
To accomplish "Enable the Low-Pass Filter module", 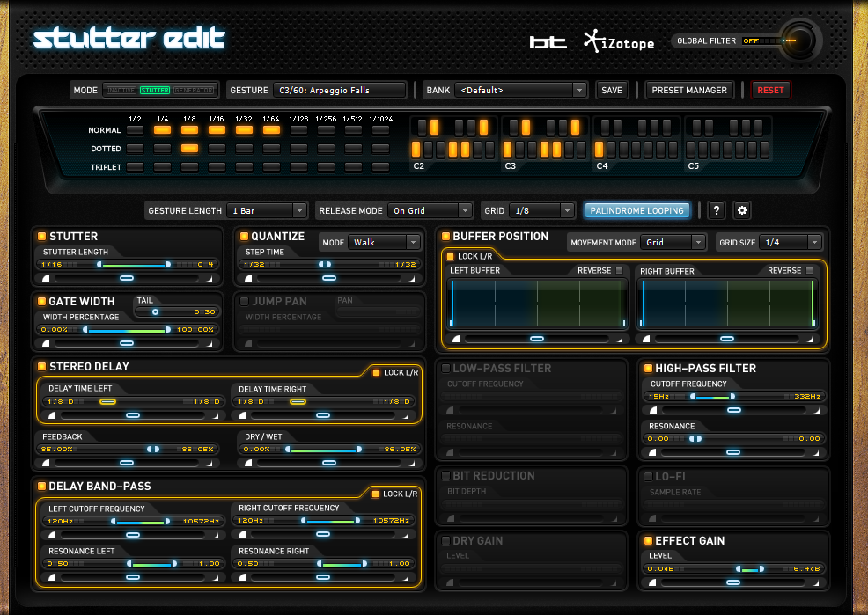I will coord(445,369).
